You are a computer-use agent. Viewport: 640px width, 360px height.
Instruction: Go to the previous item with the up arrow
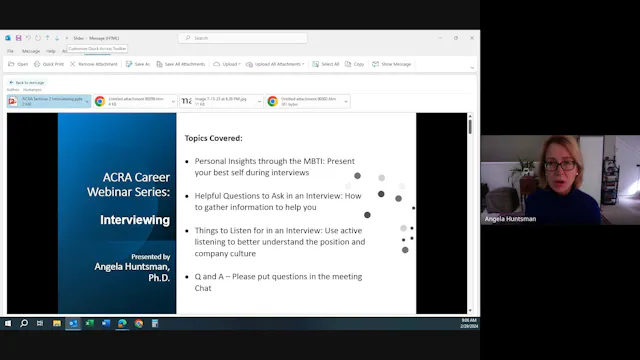(47, 38)
